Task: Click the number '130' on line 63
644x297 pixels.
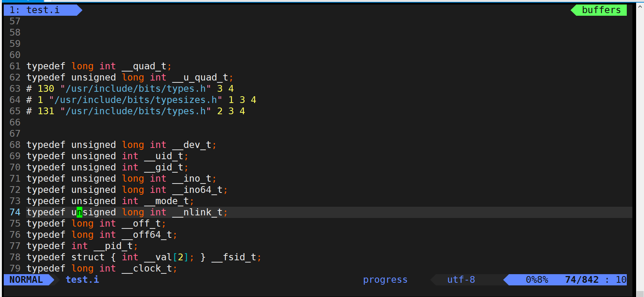Action: pyautogui.click(x=46, y=89)
